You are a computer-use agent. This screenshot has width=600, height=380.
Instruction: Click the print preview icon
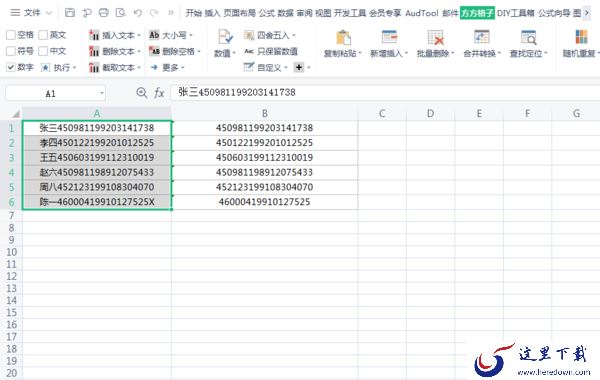(x=121, y=13)
